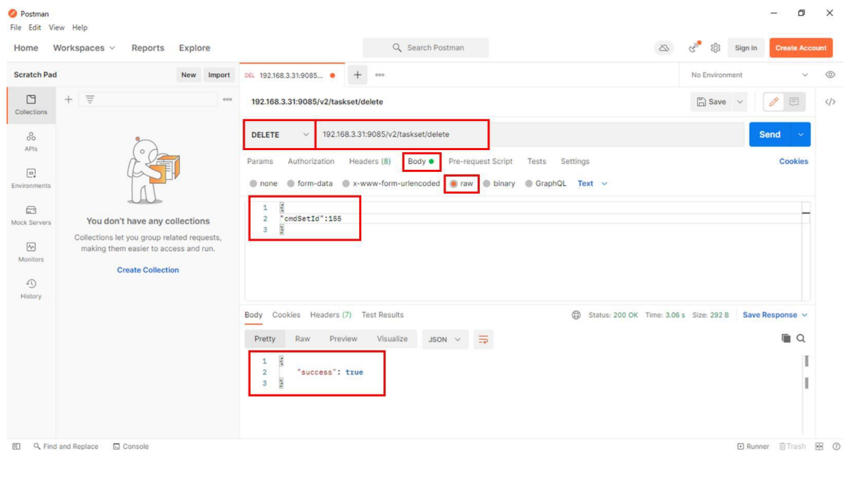Screen dimensions: 868x481
Task: Search the response with magnifier icon
Action: [801, 339]
